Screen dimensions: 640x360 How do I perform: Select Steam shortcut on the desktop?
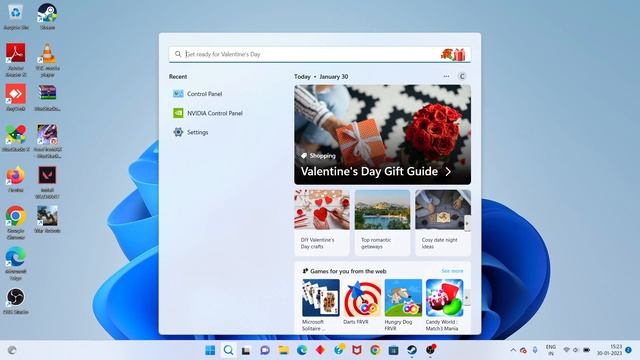tap(47, 16)
